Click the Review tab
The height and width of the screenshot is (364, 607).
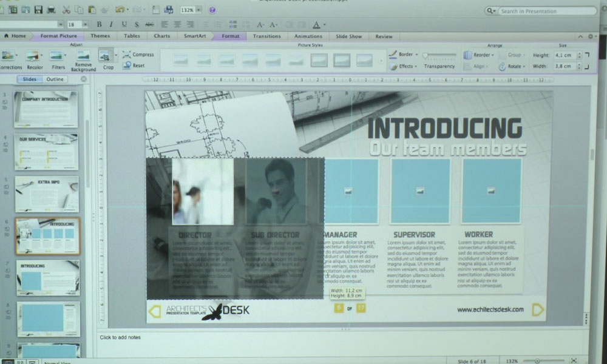pyautogui.click(x=384, y=36)
